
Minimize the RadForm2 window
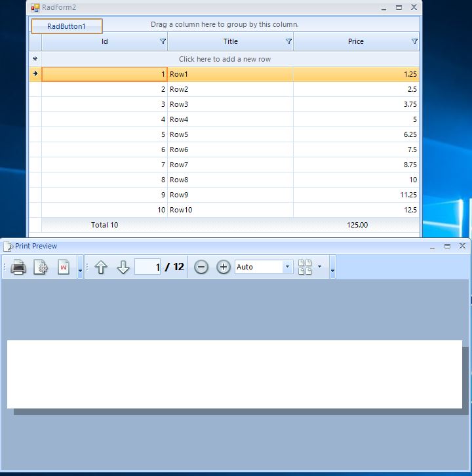pyautogui.click(x=383, y=8)
